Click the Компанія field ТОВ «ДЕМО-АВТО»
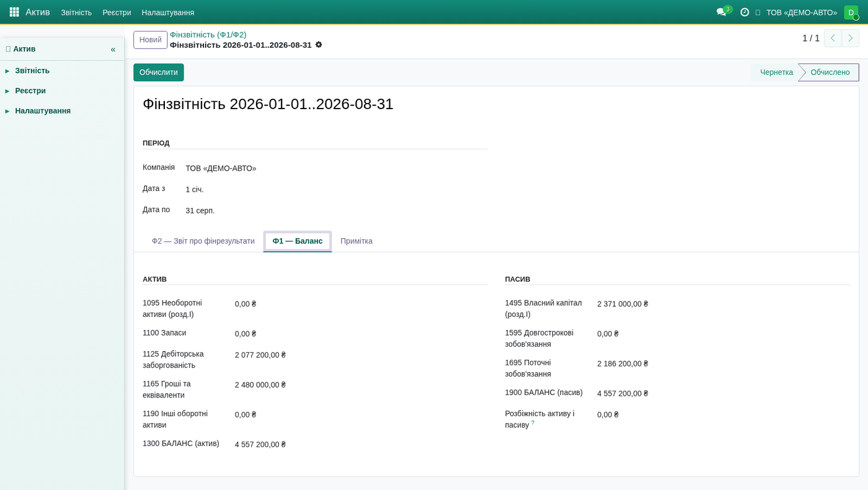The width and height of the screenshot is (868, 490). tap(221, 168)
